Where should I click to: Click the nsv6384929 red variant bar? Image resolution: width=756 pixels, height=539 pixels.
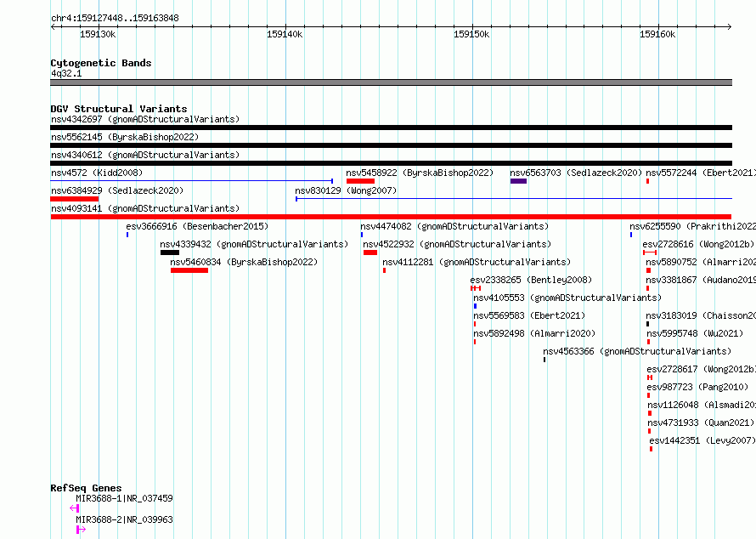[74, 199]
